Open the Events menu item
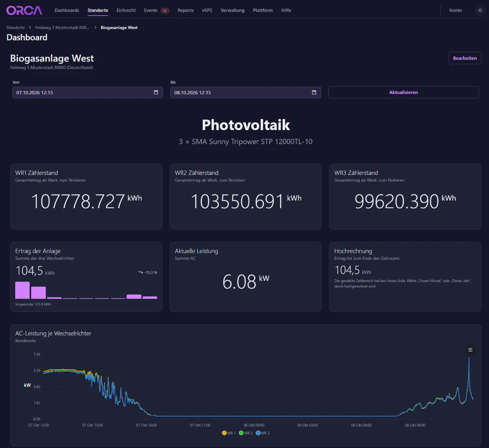The image size is (489, 448). click(x=151, y=11)
